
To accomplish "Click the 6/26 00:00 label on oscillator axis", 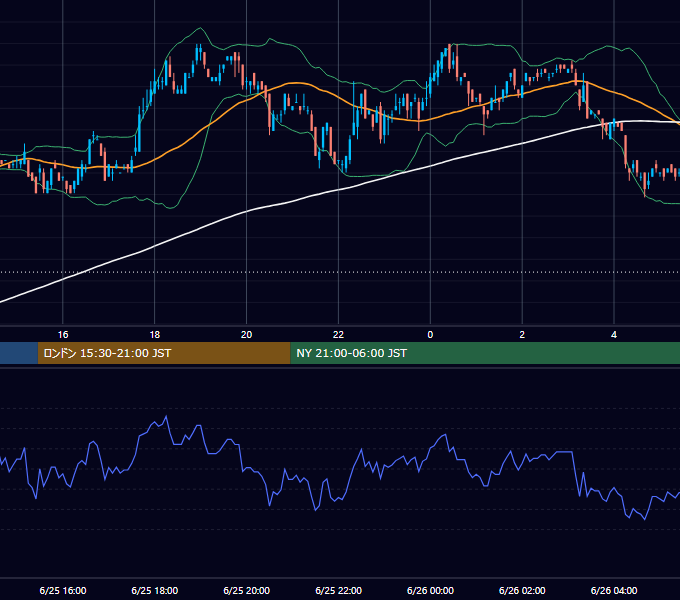I will [x=430, y=590].
